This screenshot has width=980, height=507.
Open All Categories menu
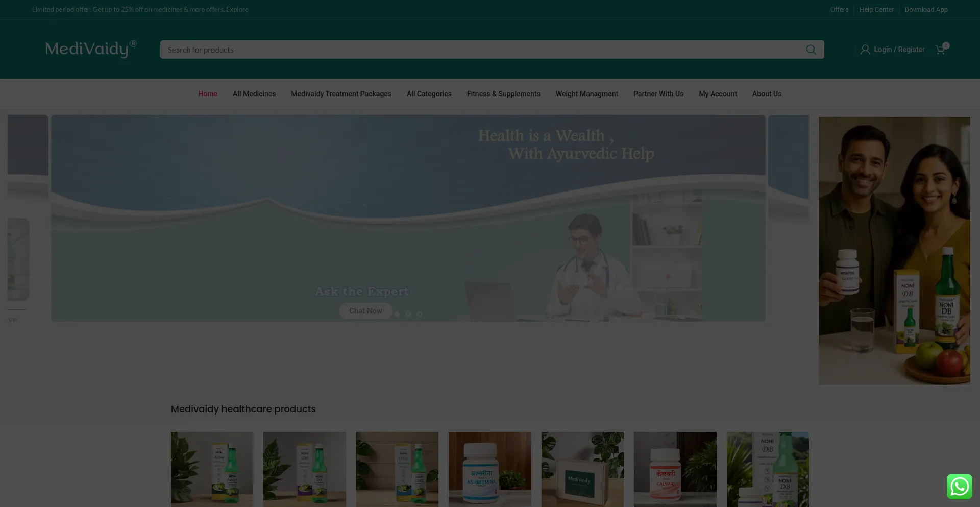coord(429,94)
